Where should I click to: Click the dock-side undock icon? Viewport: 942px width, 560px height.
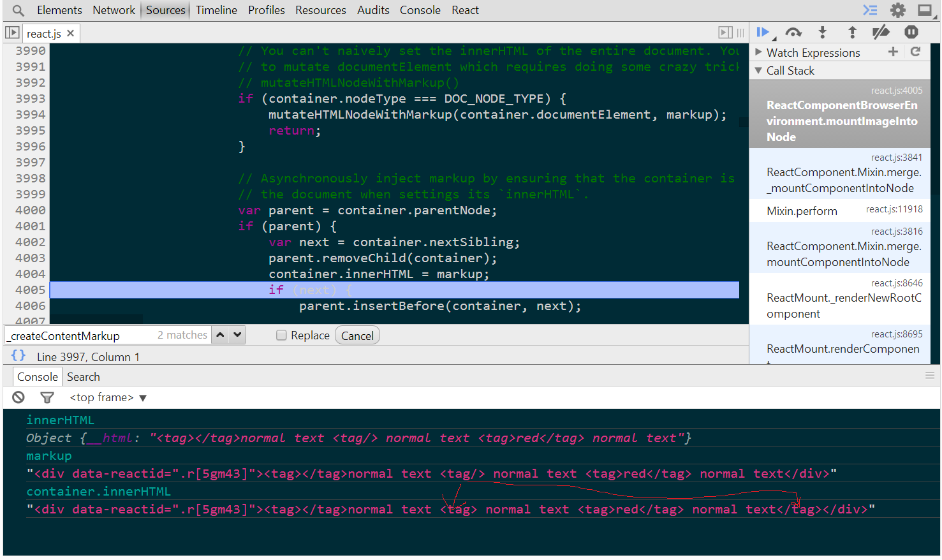tap(925, 10)
